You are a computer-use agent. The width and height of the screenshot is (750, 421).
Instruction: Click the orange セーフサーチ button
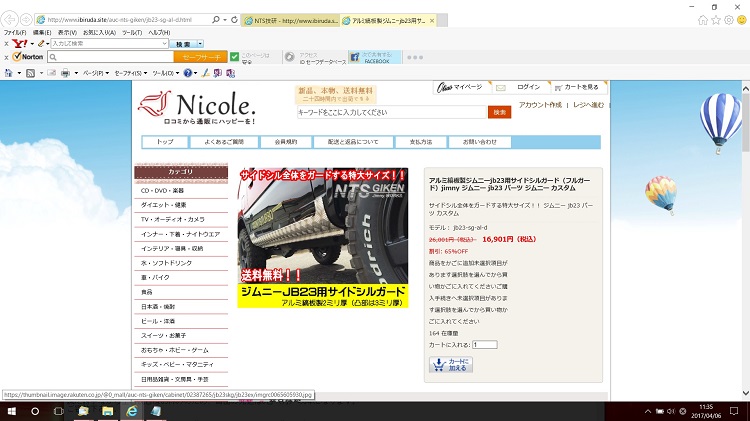point(202,57)
